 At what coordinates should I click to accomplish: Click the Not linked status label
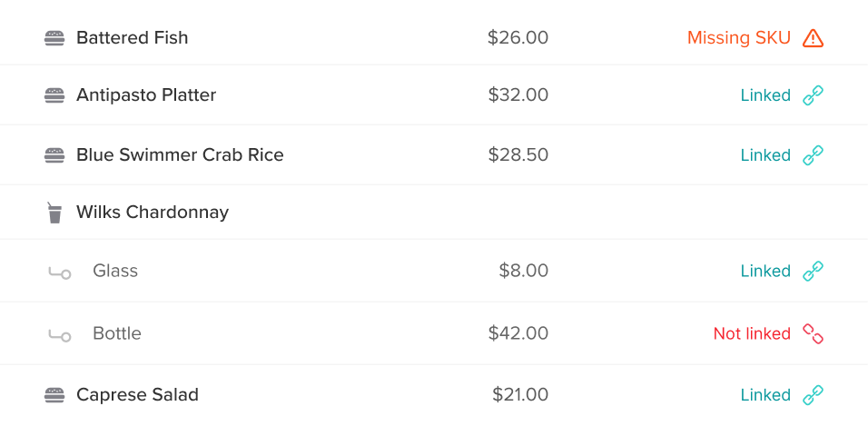coord(752,333)
